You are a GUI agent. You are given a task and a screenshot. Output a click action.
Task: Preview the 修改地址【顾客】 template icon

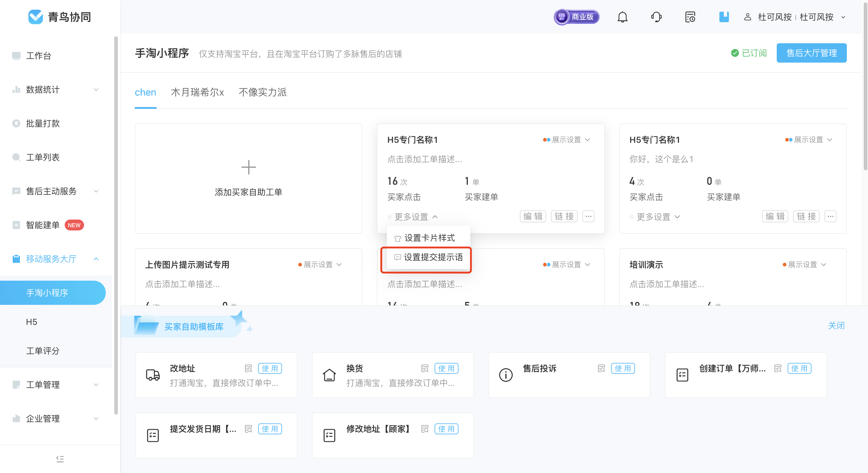tap(425, 429)
